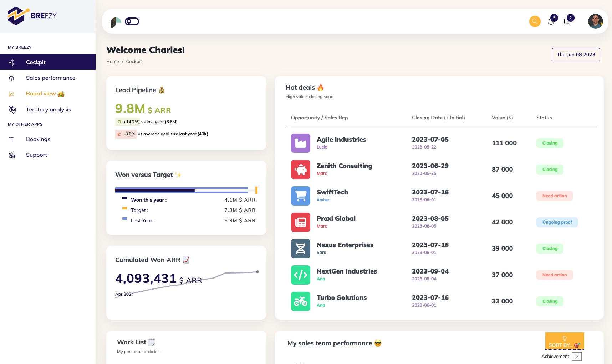
Task: Open the notifications bell
Action: [x=551, y=22]
